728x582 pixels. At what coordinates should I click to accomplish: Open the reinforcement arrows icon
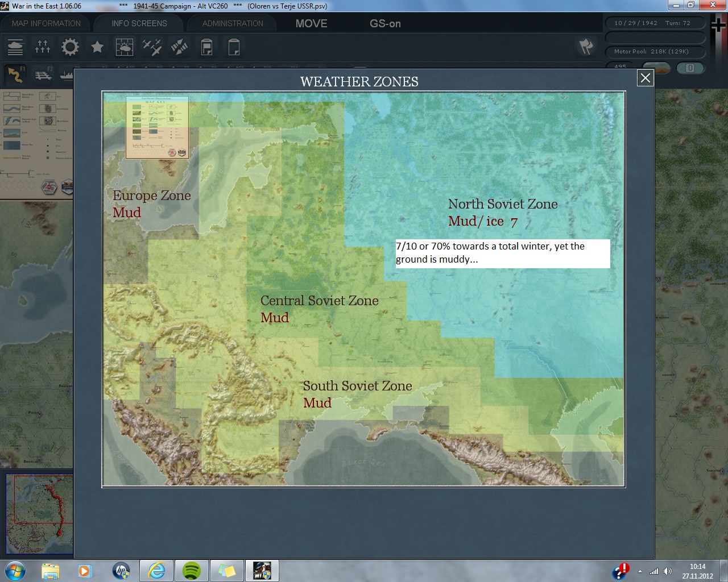[x=179, y=47]
